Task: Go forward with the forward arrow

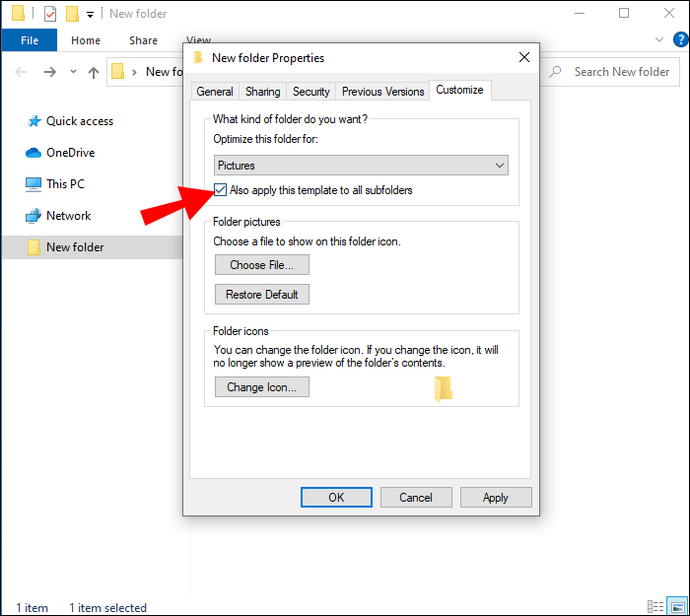Action: pos(50,72)
